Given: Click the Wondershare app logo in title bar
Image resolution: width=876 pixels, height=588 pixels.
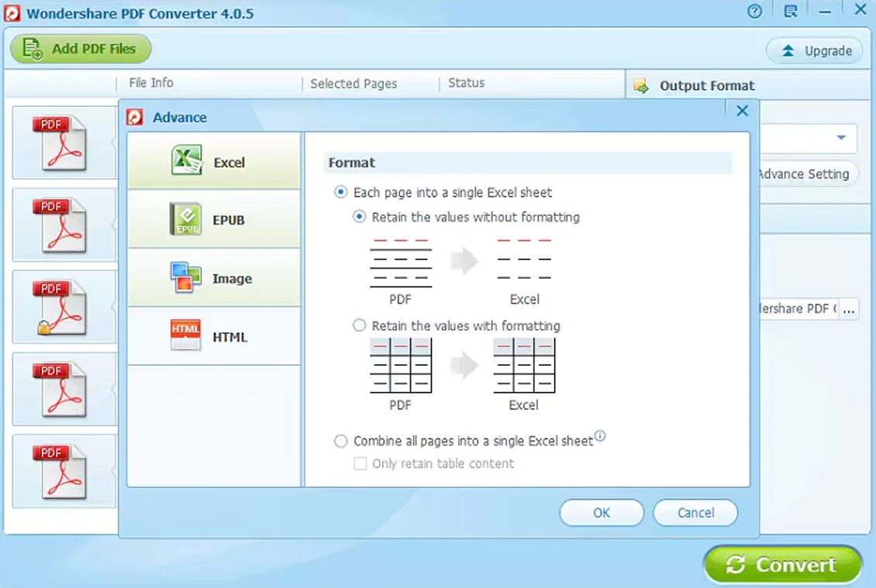Looking at the screenshot, I should pos(12,13).
